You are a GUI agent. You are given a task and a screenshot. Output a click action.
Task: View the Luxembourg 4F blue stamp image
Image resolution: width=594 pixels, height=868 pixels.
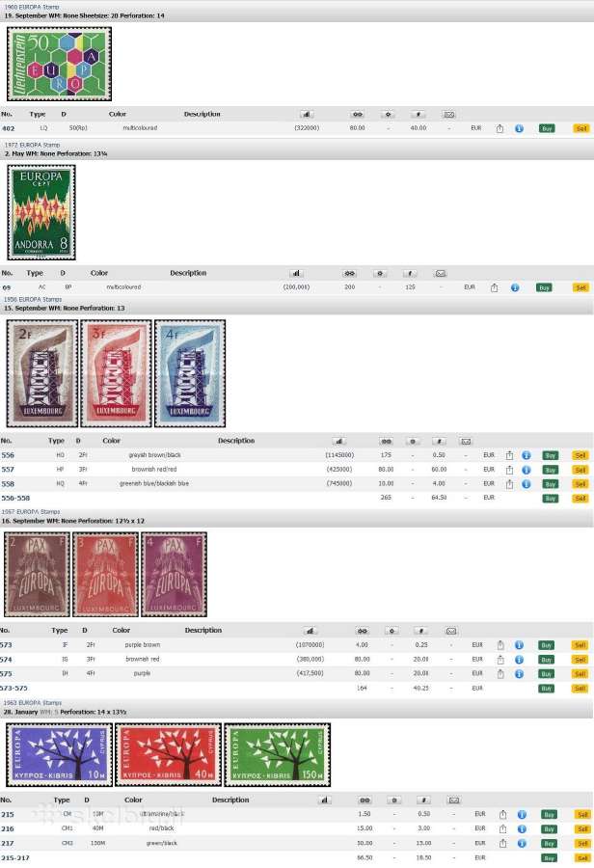[190, 373]
